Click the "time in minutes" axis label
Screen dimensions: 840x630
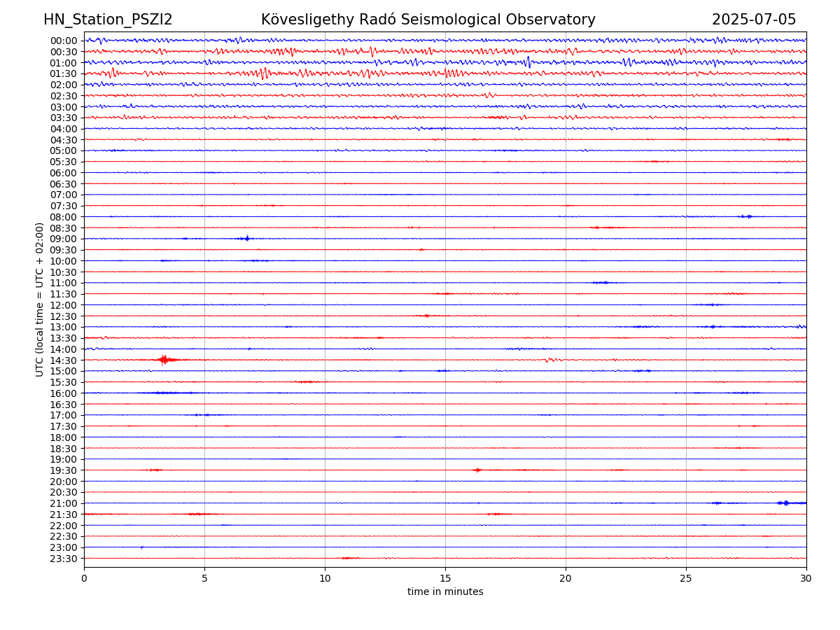pyautogui.click(x=445, y=592)
